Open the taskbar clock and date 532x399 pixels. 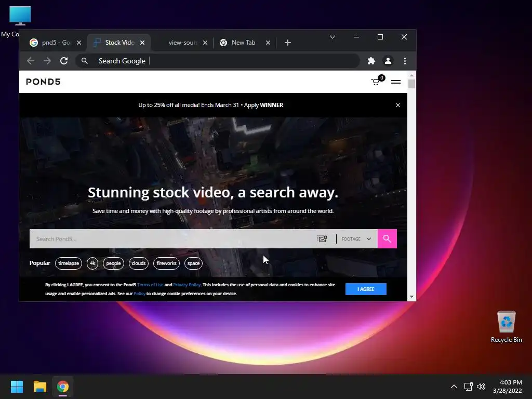[x=508, y=387]
